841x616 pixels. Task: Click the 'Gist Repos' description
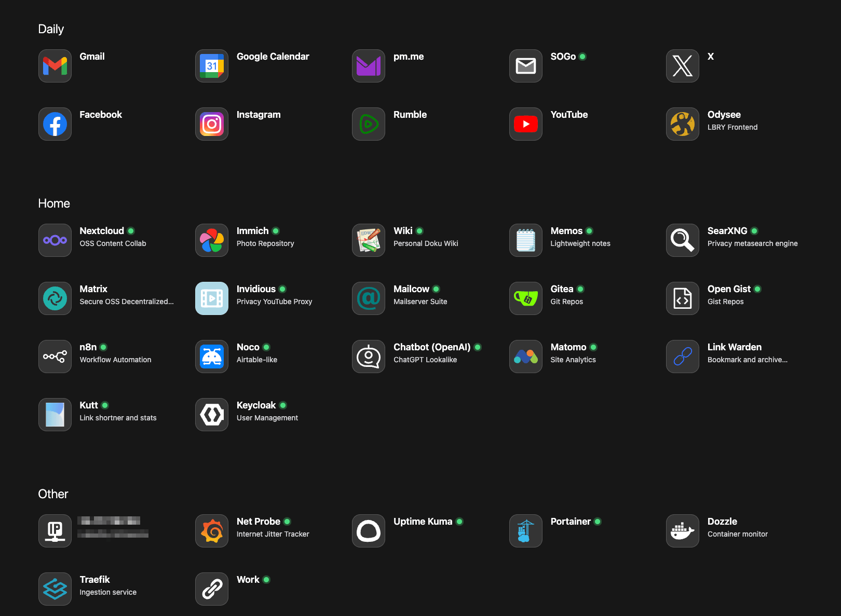click(726, 302)
